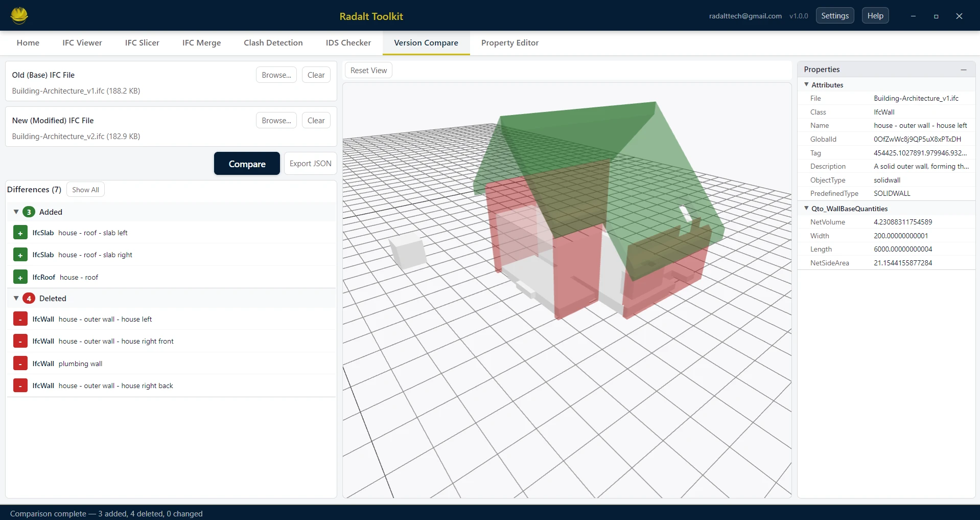Open the Clash Detection tab
This screenshot has width=980, height=520.
coord(273,43)
